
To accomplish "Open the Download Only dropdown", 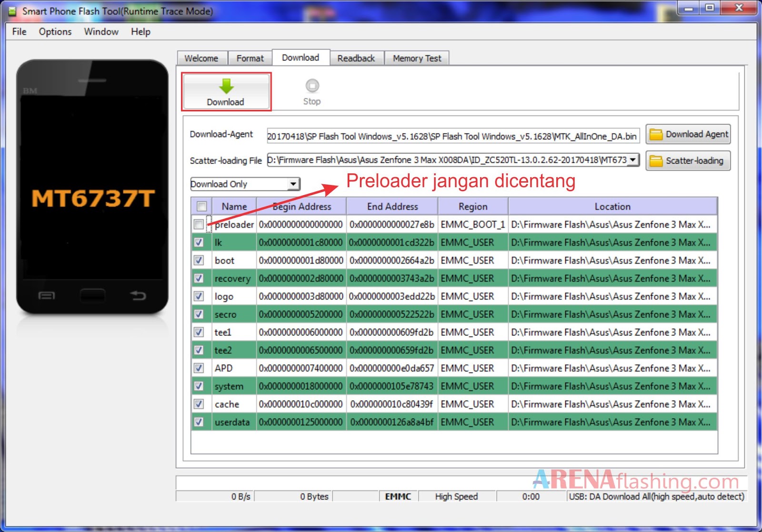I will pyautogui.click(x=294, y=184).
